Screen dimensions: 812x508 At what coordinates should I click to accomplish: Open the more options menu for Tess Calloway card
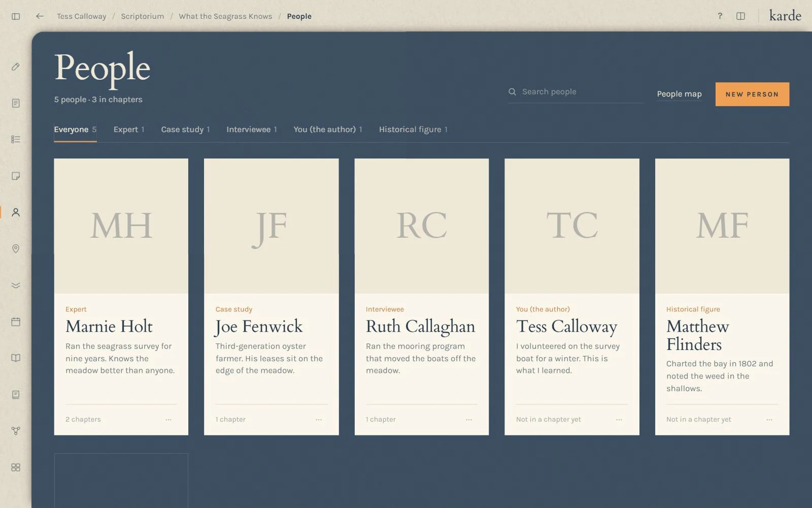coord(619,420)
